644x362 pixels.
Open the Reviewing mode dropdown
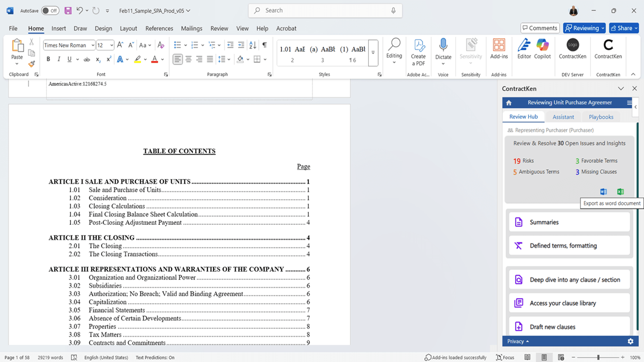coord(584,28)
